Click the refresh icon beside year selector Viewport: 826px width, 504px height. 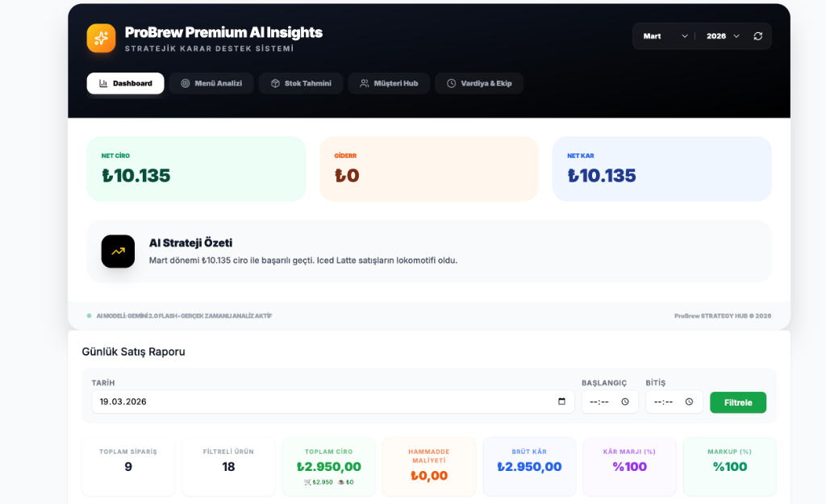pos(757,36)
